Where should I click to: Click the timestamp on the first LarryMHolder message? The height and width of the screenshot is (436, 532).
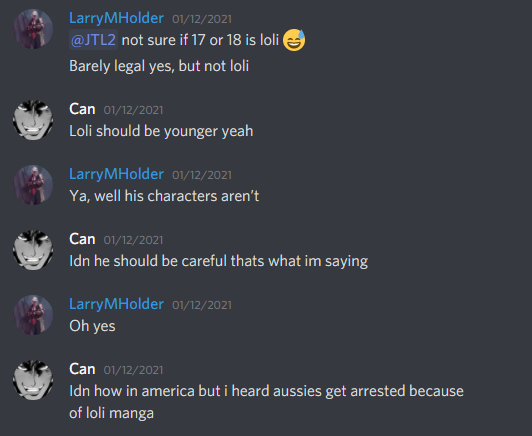[202, 19]
